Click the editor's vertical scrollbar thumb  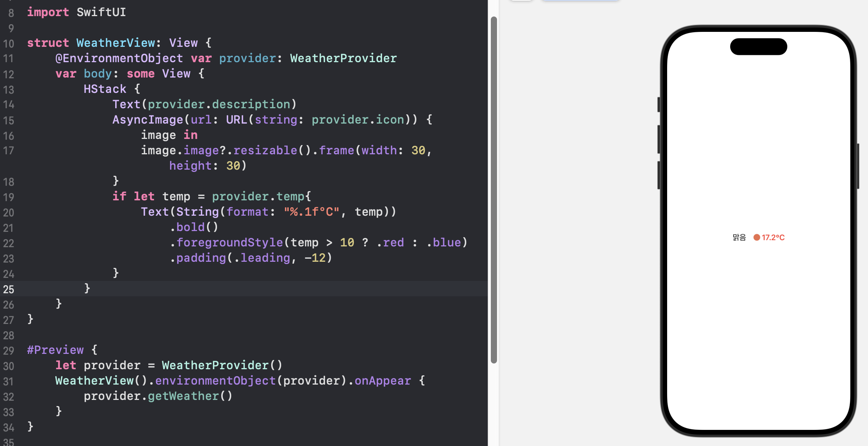(494, 190)
